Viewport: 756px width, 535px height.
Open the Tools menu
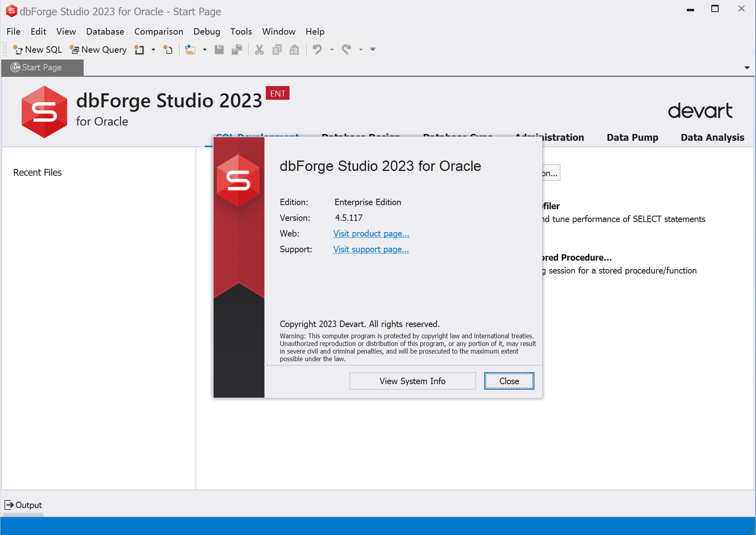coord(241,31)
